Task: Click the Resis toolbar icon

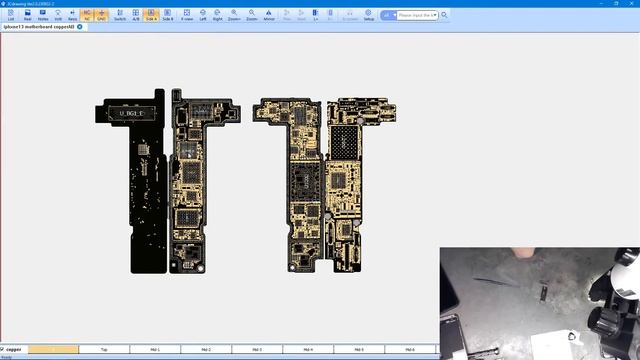Action: click(x=72, y=15)
